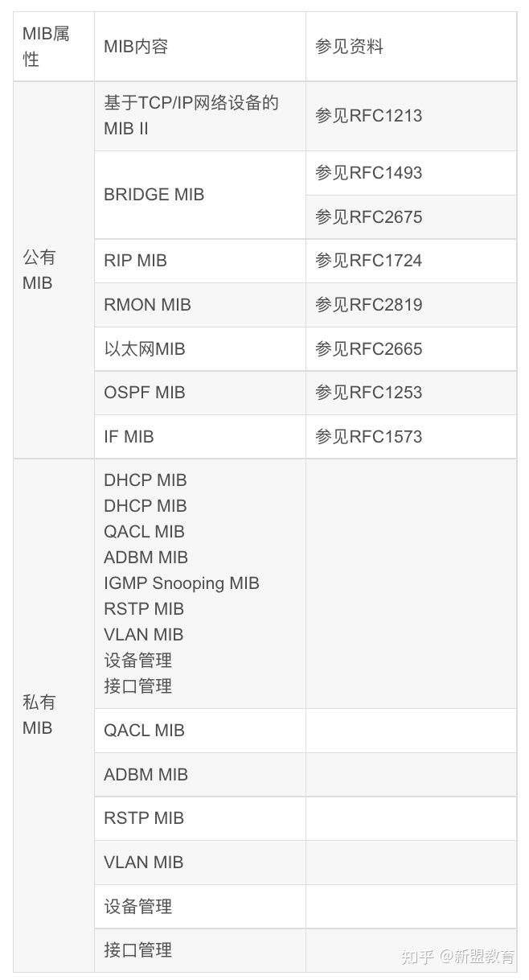529x980 pixels.
Task: Click the 参见RFC2675 reference
Action: 368,217
